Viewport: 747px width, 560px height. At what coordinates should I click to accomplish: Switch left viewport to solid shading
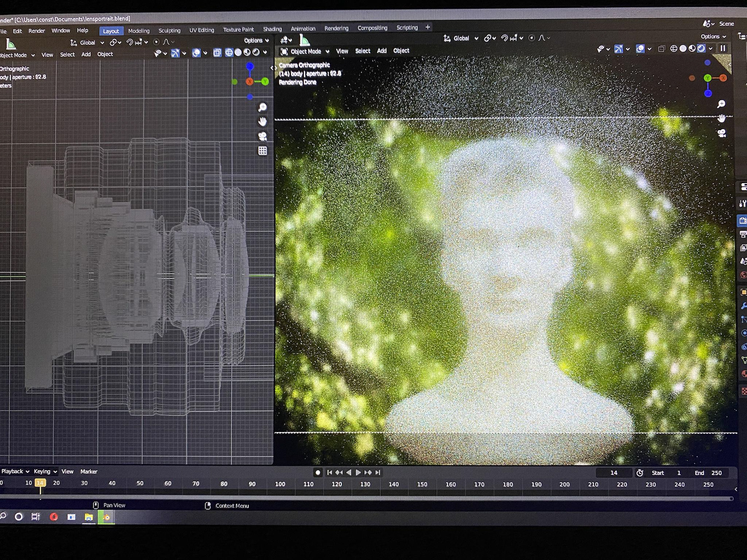coord(238,52)
